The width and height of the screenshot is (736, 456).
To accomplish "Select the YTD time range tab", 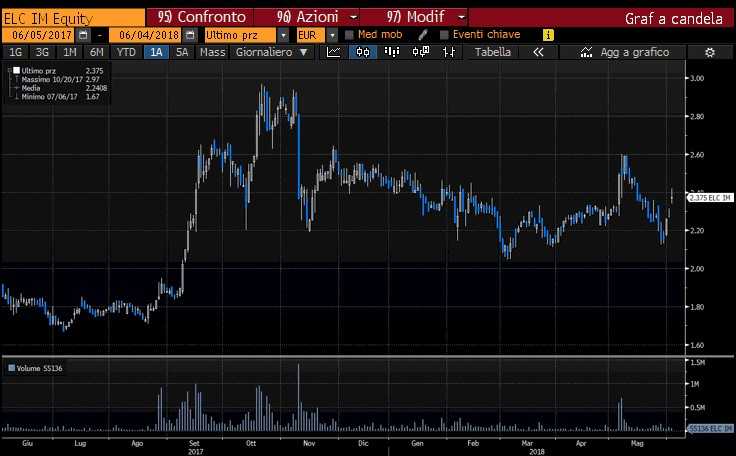I will tap(126, 52).
